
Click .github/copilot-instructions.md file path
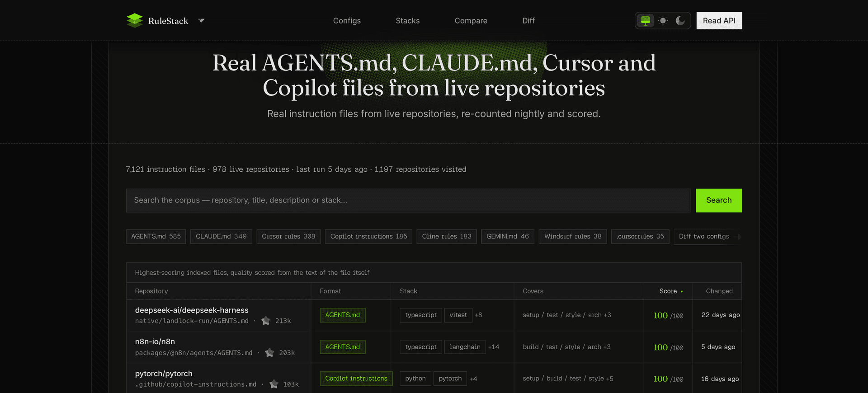(x=196, y=384)
